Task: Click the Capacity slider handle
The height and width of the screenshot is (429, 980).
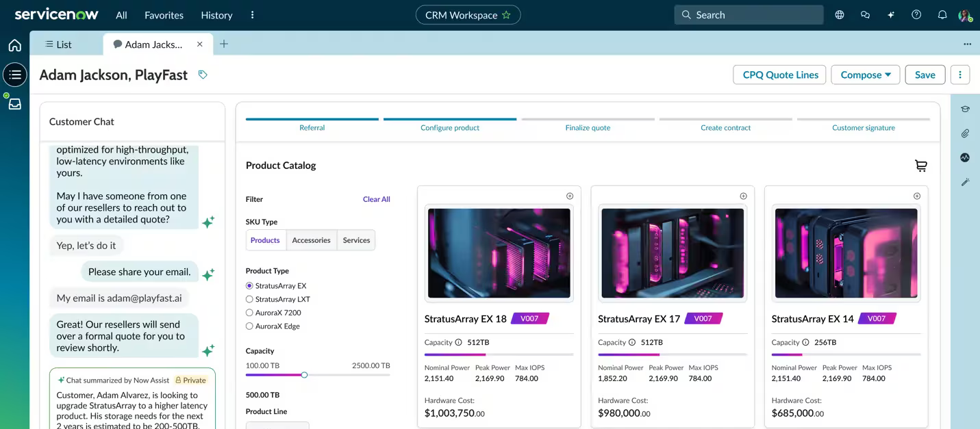Action: click(x=304, y=375)
